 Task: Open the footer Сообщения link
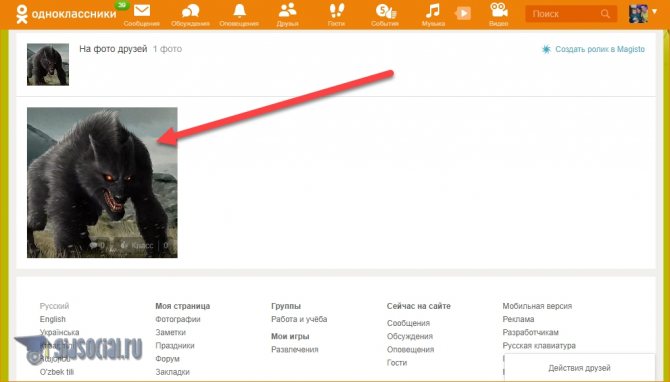pyautogui.click(x=408, y=323)
